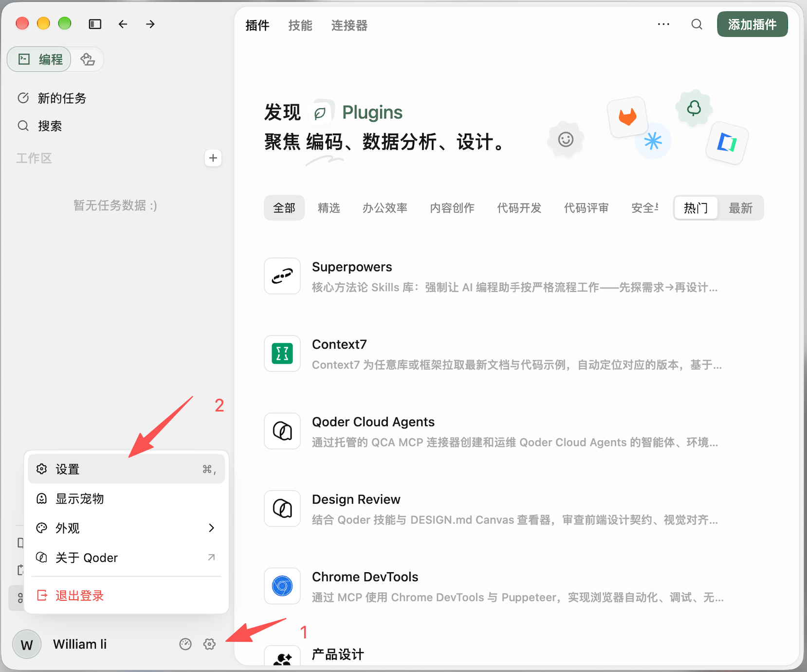This screenshot has width=807, height=672.
Task: Click the GitLab fox icon in the banner
Action: click(x=627, y=117)
